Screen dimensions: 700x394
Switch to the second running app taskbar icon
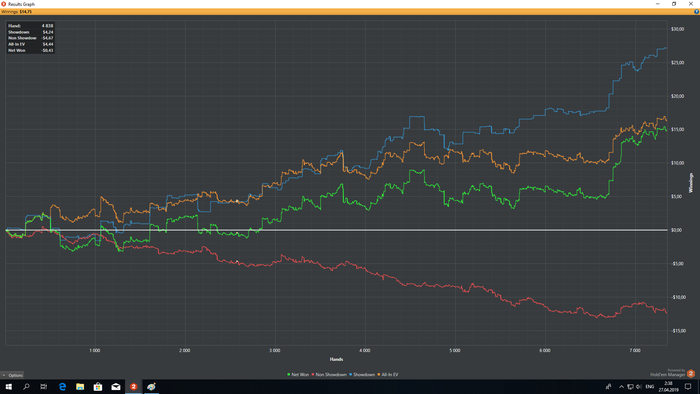pos(151,387)
